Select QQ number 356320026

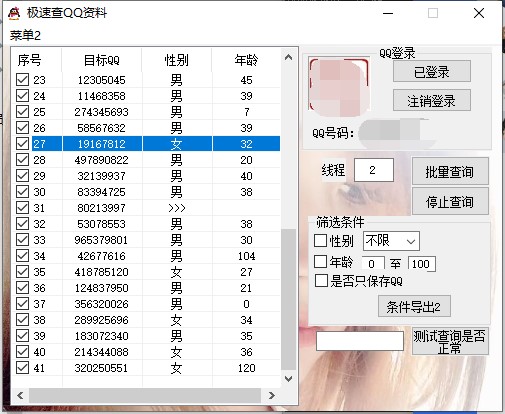click(x=101, y=304)
